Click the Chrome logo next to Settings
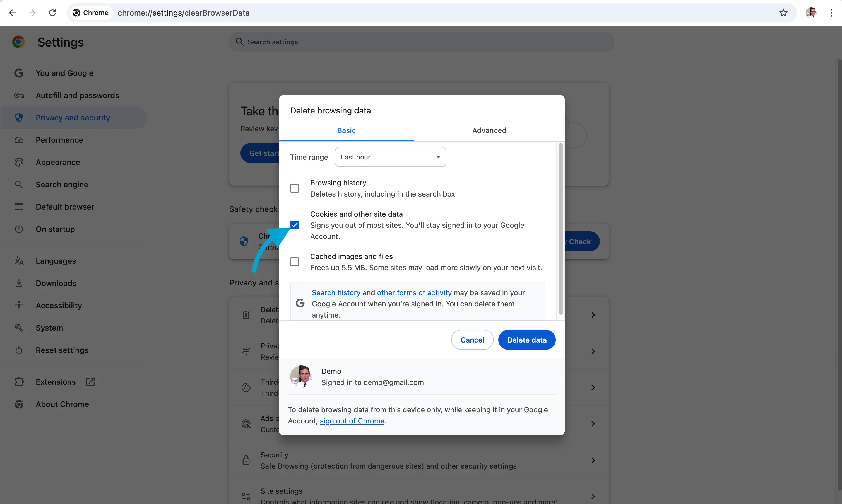 [18, 42]
